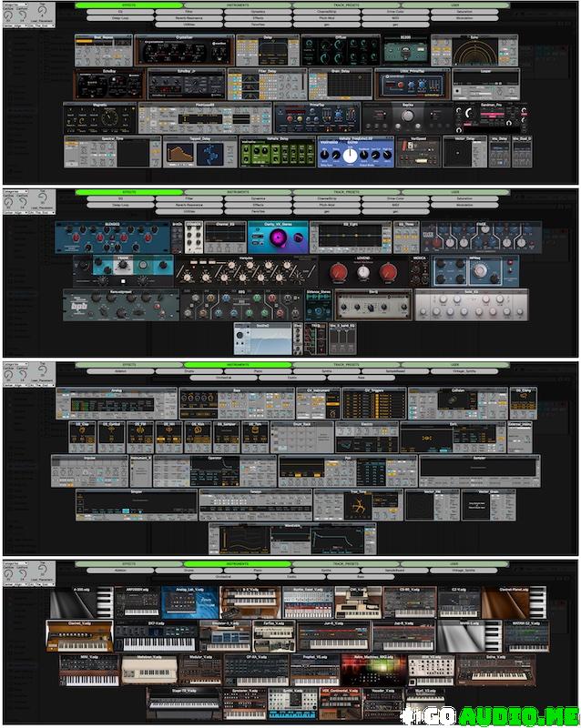The height and width of the screenshot is (728, 581).
Task: Click the CellSize knob in delay effects view
Action: tap(8, 15)
